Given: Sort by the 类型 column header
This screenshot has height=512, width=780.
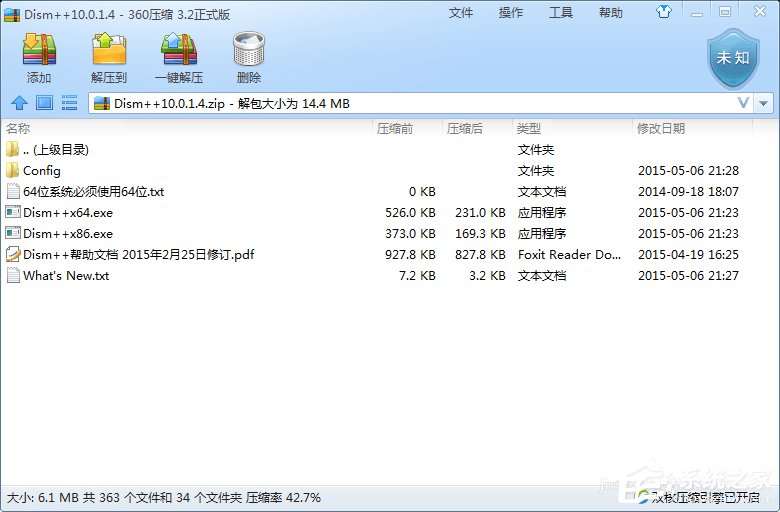Looking at the screenshot, I should [x=572, y=128].
